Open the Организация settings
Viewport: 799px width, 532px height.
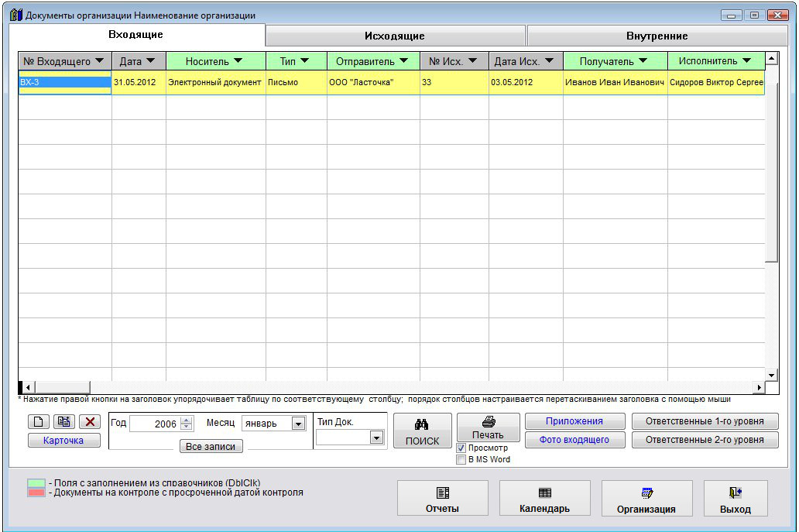(646, 499)
